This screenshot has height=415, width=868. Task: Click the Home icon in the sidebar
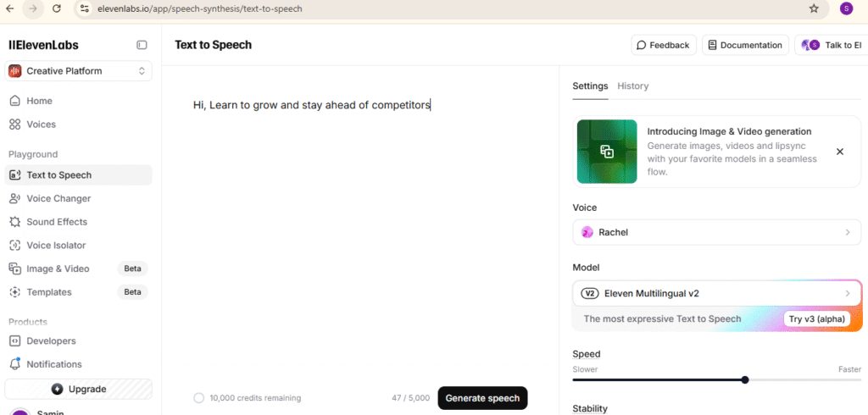[14, 101]
